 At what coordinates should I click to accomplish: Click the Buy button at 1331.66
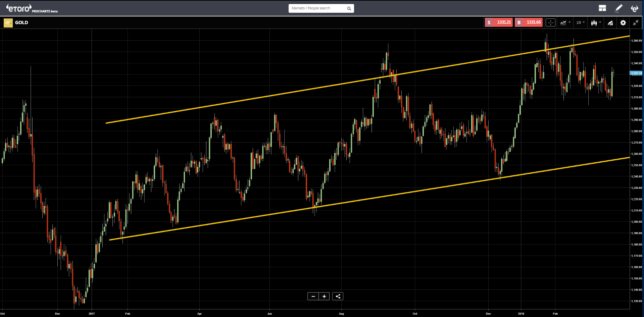click(x=529, y=22)
